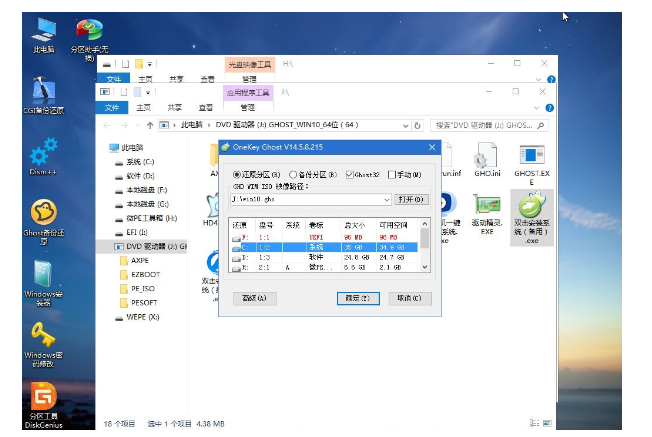Select the 驱动精灵.EXE file icon

coord(487,215)
